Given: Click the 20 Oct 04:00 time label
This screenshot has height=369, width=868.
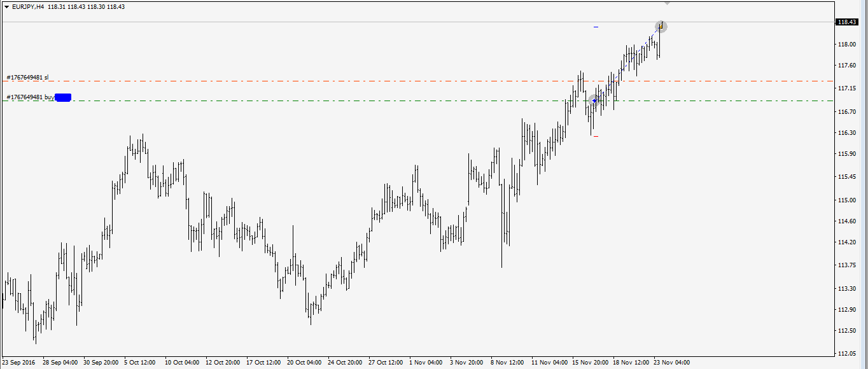Looking at the screenshot, I should [305, 363].
